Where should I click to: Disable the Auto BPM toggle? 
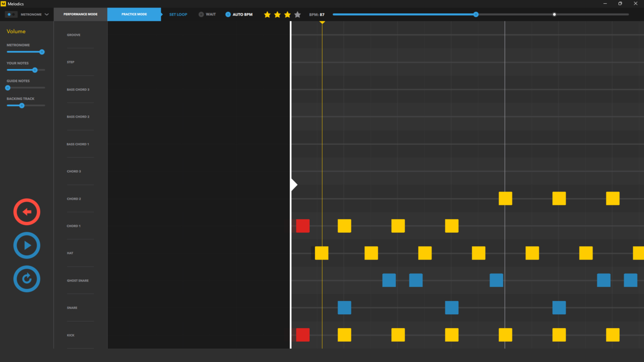coord(228,14)
